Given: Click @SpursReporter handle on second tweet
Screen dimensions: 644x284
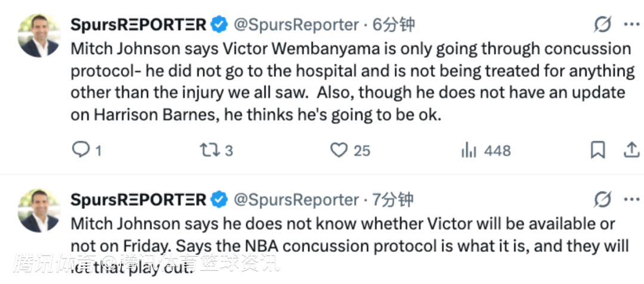Looking at the screenshot, I should coord(296,199).
